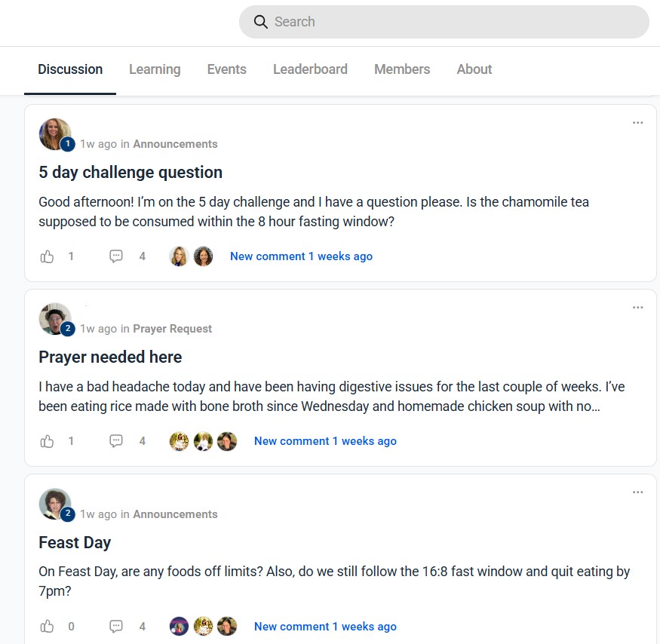The height and width of the screenshot is (644, 660).
Task: Open the Feast Day post title
Action: [75, 542]
